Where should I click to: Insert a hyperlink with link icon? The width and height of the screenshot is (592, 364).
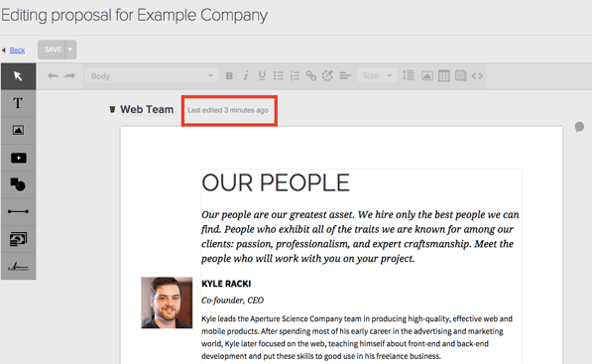click(311, 76)
